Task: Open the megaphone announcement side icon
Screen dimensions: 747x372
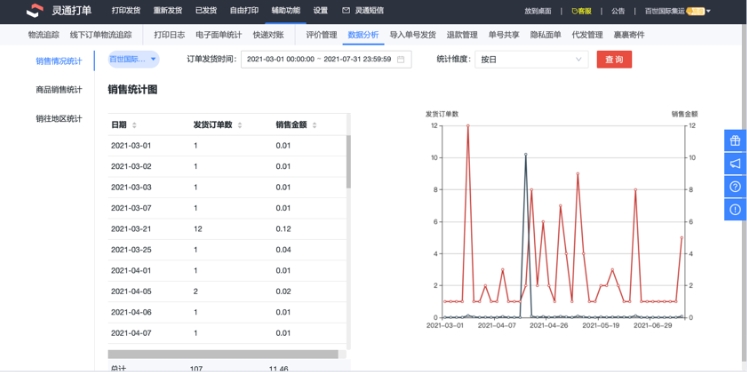Action: pos(735,163)
